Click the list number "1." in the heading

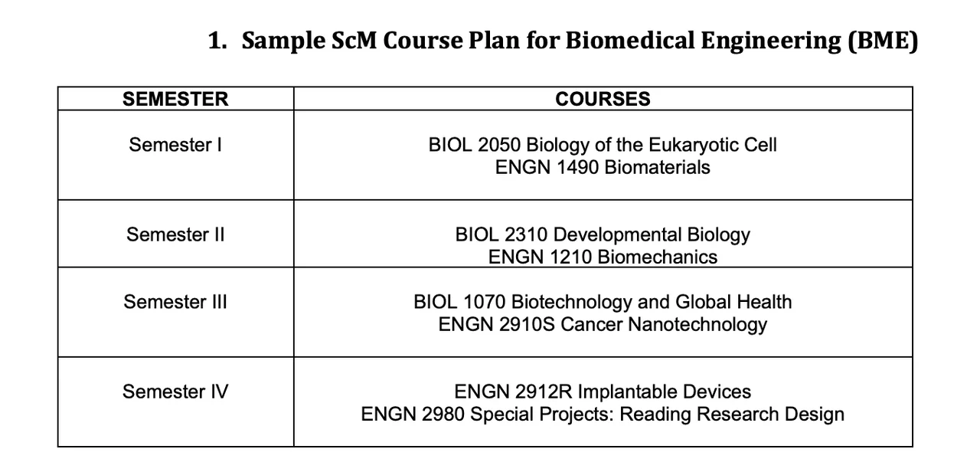[x=217, y=41]
